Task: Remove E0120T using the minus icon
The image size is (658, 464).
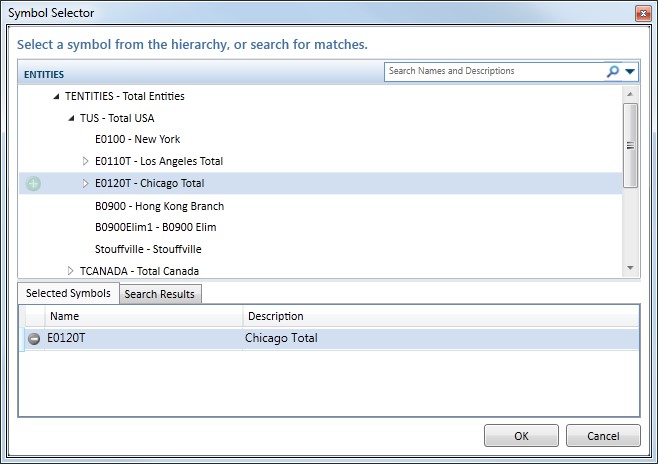Action: [x=34, y=338]
